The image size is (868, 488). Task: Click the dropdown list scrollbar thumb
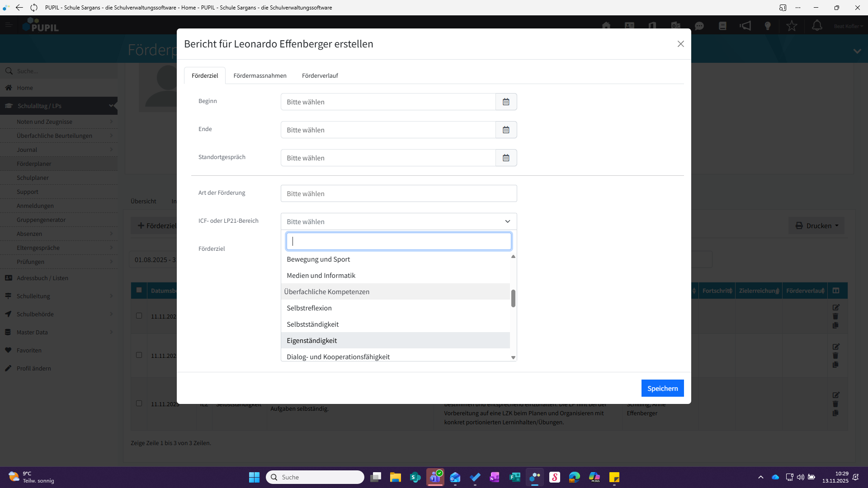pyautogui.click(x=513, y=298)
